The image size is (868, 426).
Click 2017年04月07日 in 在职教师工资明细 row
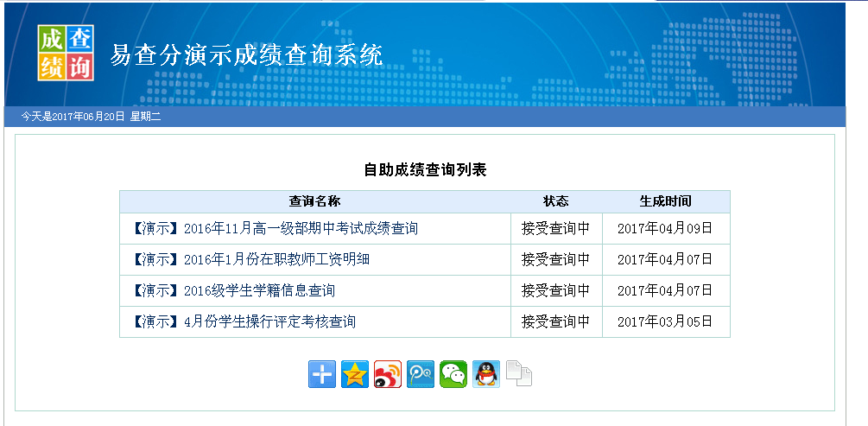pyautogui.click(x=665, y=259)
